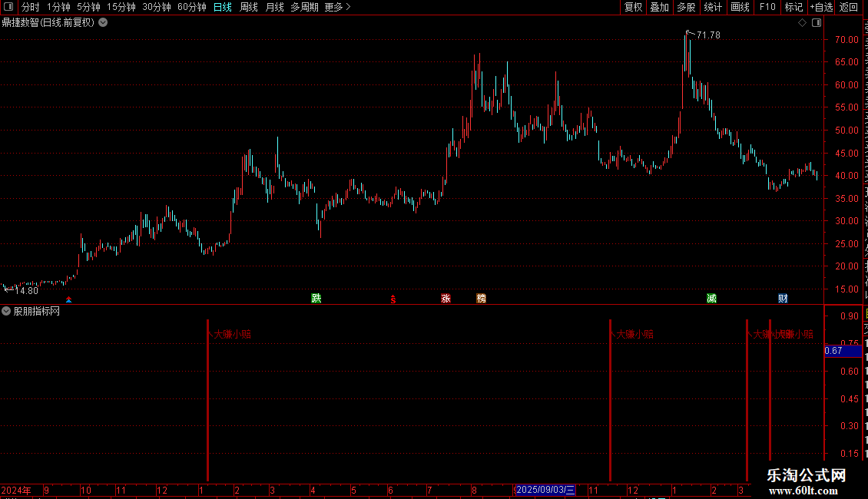Click the 71.78 high price label
The height and width of the screenshot is (499, 868).
point(708,35)
